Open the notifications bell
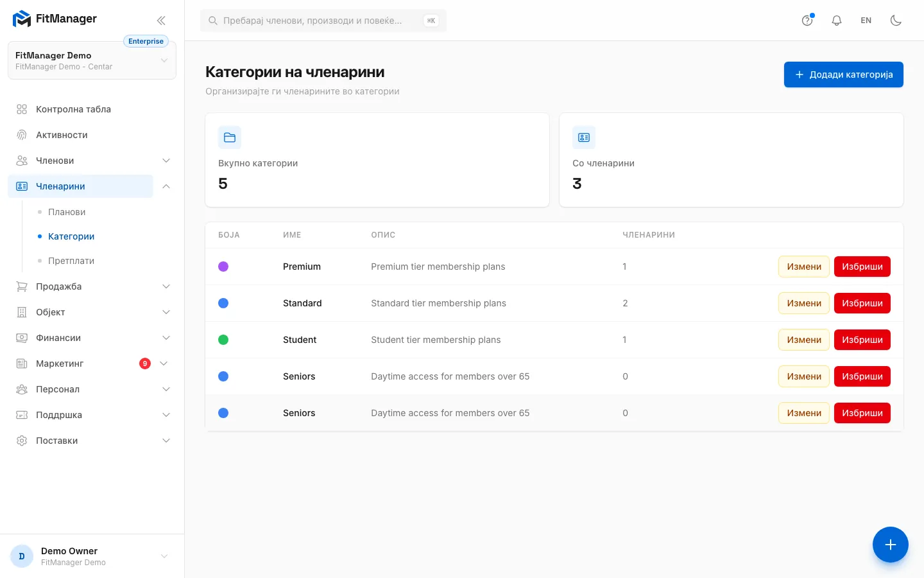 (x=837, y=21)
